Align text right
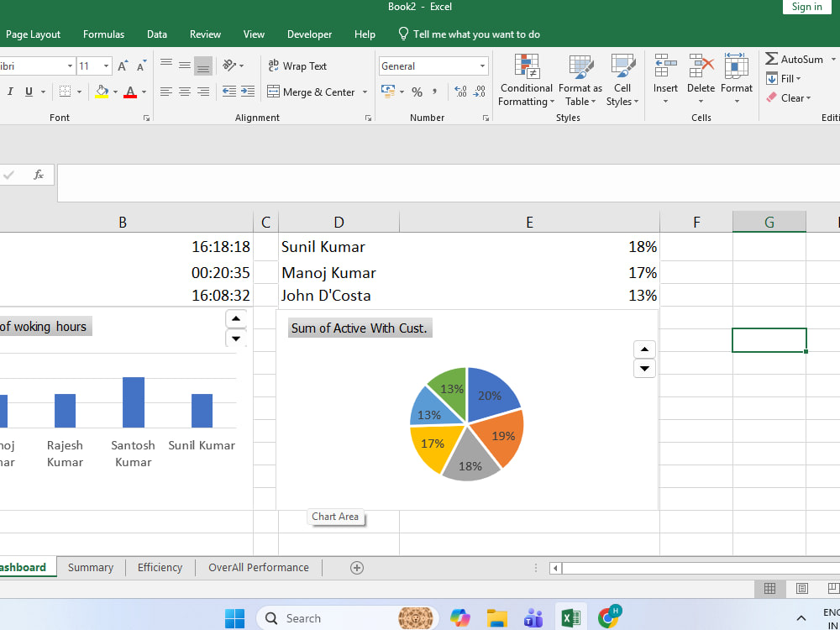840x630 pixels. (203, 92)
